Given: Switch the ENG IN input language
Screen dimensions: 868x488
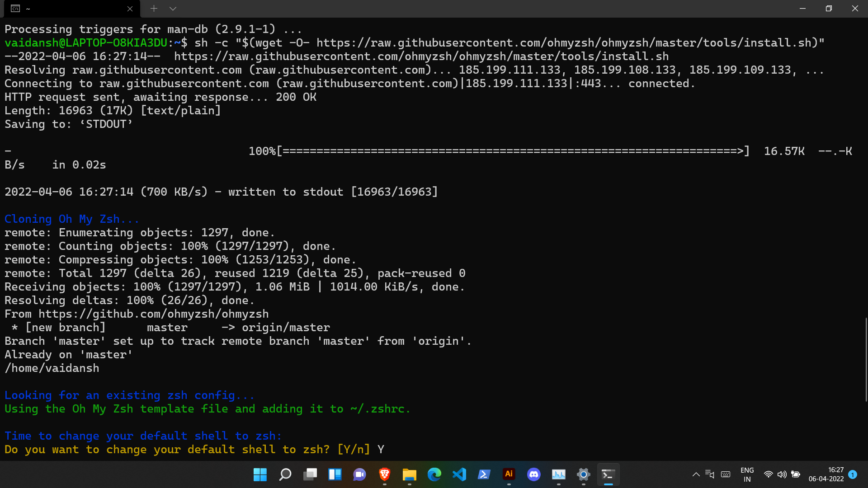Looking at the screenshot, I should [747, 474].
